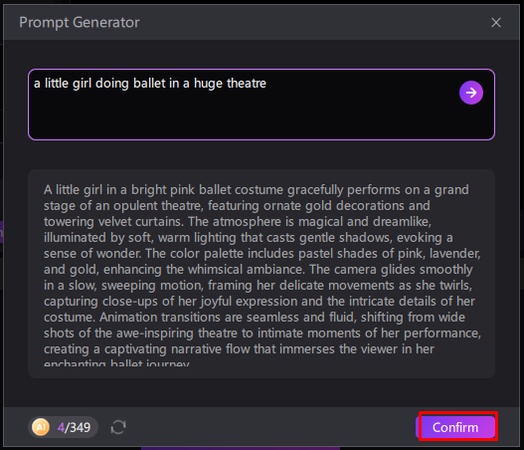The image size is (524, 450).
Task: Click the word 'lavender' in the generated text
Action: coord(454,254)
